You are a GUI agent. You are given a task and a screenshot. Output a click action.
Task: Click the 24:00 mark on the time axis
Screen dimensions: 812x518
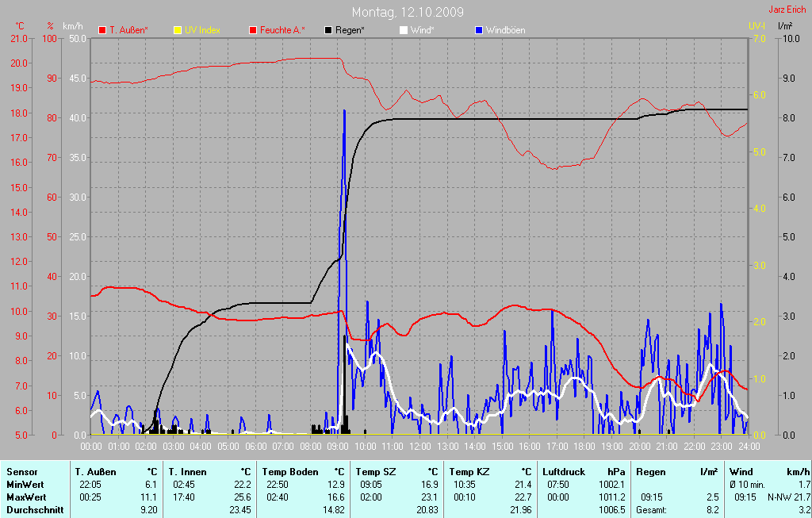748,447
